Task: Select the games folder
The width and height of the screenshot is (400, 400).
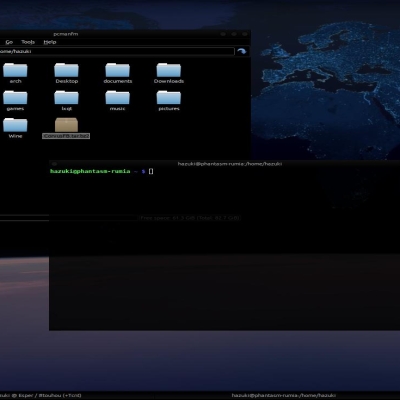Action: 15,101
